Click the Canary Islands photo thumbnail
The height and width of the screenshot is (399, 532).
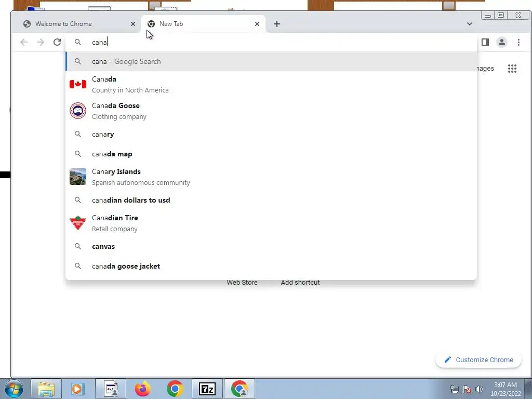[78, 177]
